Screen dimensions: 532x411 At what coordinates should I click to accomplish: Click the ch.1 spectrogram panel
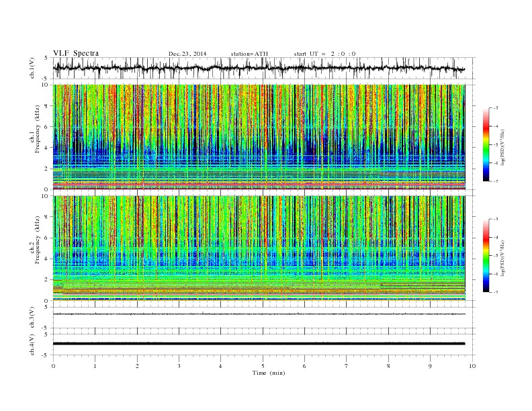coord(259,137)
